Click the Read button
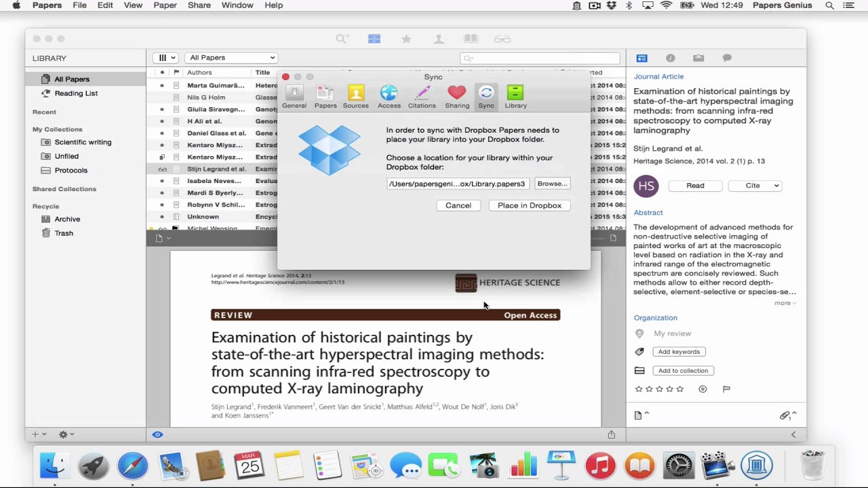This screenshot has height=488, width=868. 695,186
